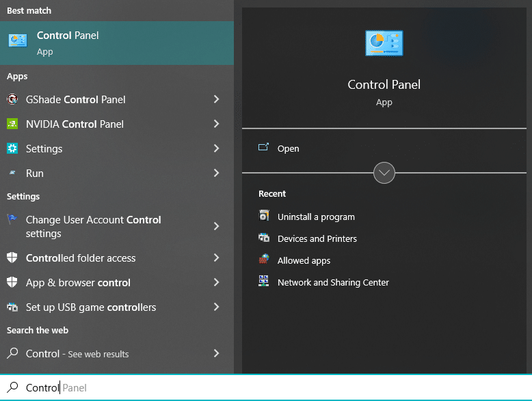Screen dimensions: 532x401
Task: Click the Search the web header
Action: [x=38, y=330]
